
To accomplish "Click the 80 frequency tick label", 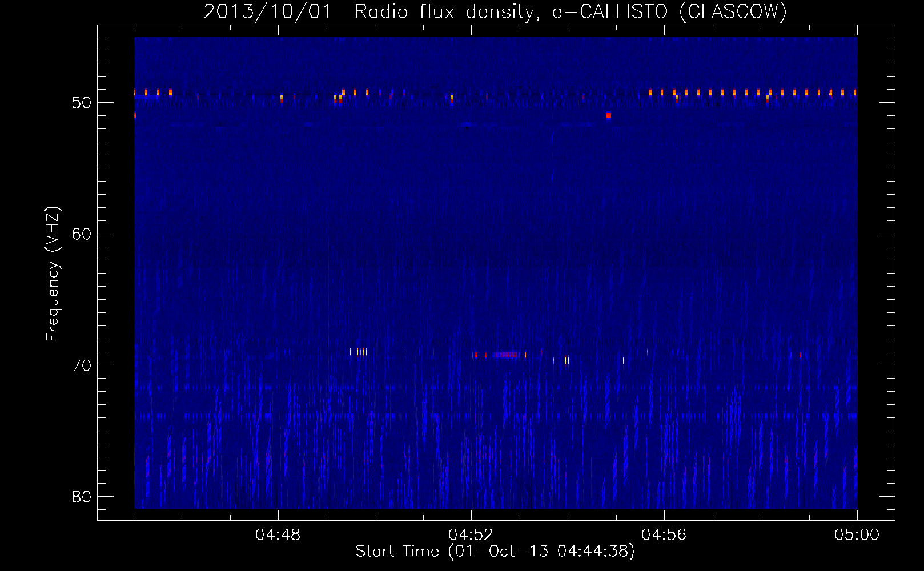I will tap(82, 497).
